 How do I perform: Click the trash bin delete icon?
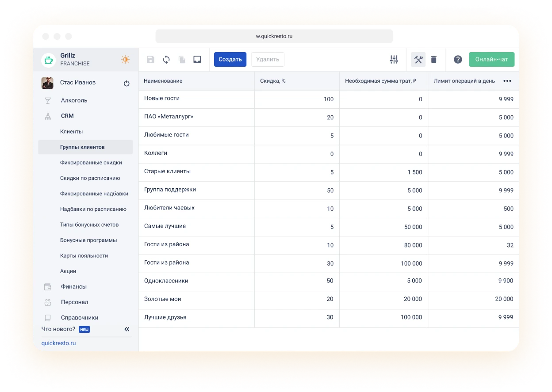tap(434, 59)
